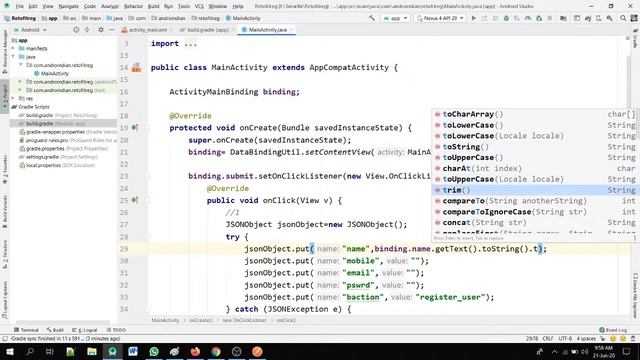
Task: Open Chrome from the taskbar
Action: pos(216,351)
